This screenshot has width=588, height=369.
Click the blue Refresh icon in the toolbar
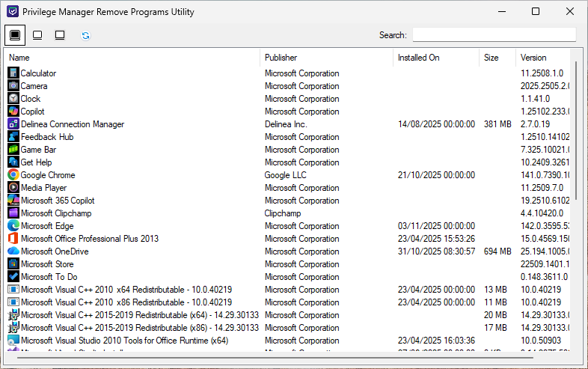pyautogui.click(x=85, y=35)
